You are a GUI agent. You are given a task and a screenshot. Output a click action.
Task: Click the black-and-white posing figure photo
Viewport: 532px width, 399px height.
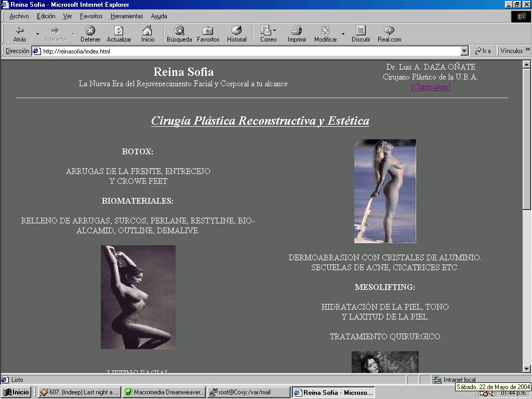tap(138, 297)
